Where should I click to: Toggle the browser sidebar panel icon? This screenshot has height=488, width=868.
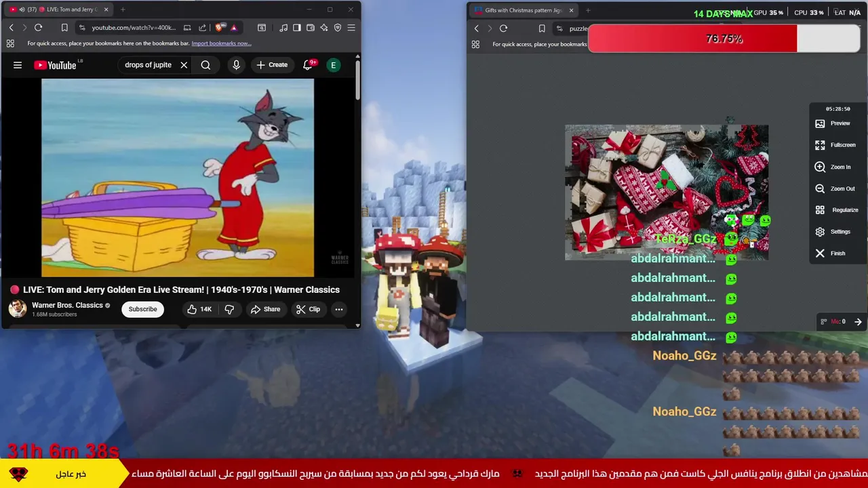296,28
